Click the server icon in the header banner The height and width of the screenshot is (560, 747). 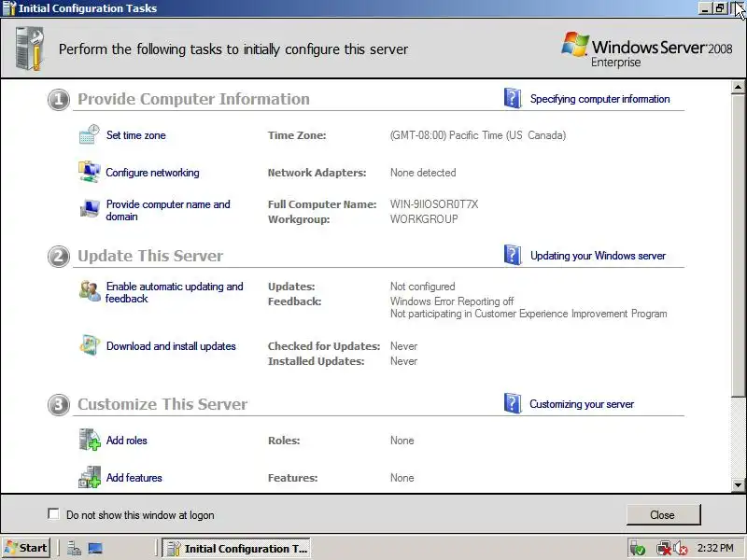(x=30, y=49)
